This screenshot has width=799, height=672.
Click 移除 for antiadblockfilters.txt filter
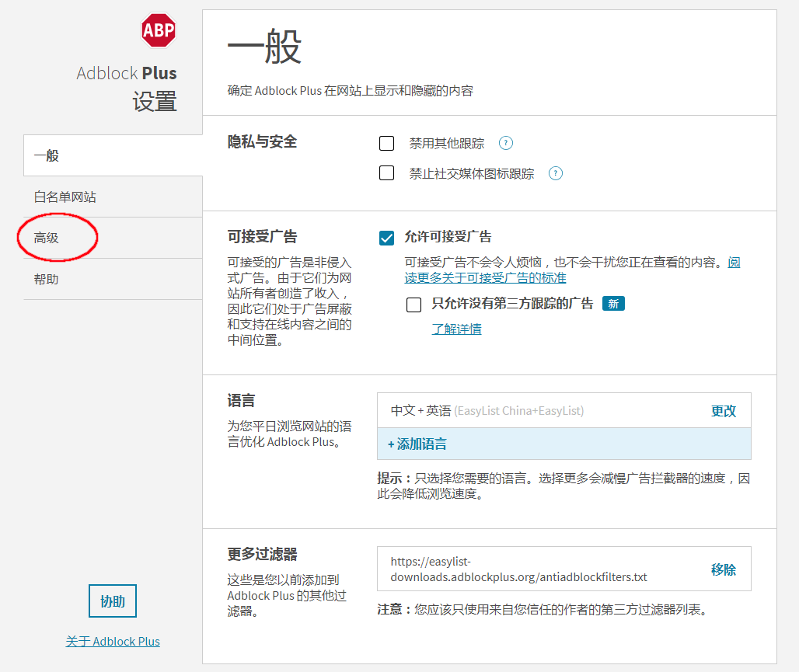click(724, 569)
